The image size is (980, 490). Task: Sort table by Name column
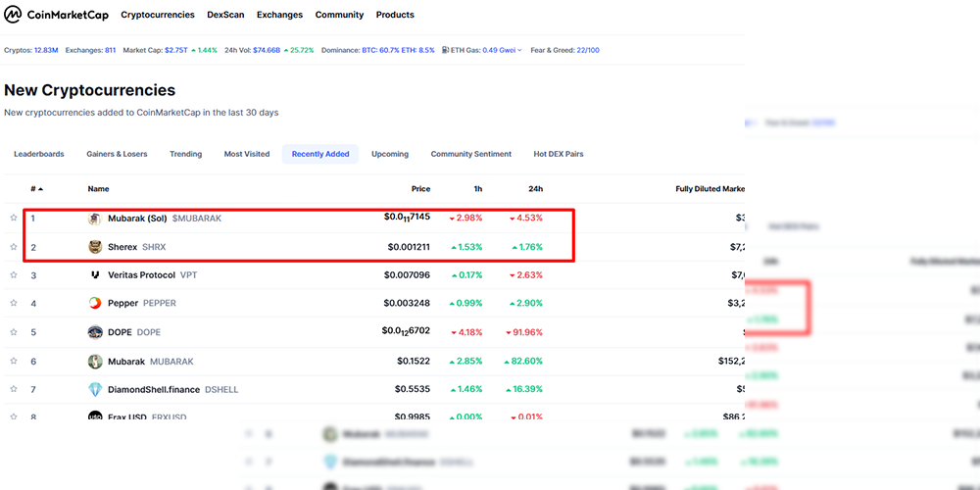tap(98, 189)
